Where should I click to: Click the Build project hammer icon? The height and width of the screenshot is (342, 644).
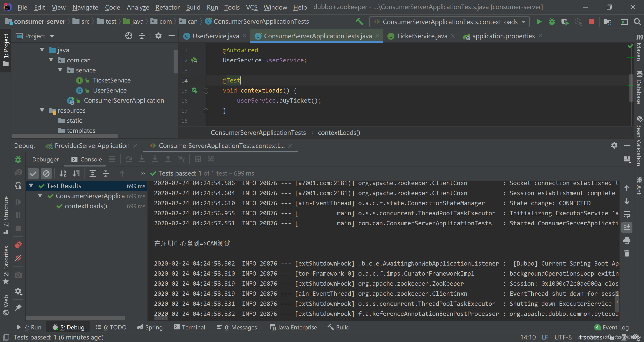pos(359,22)
